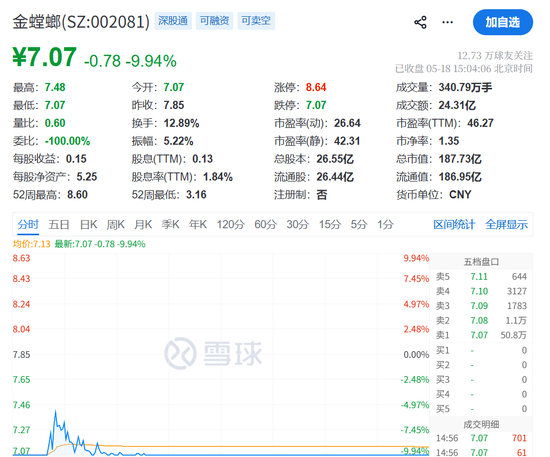Screen dimensions: 550x457
Task: Click the current price ¥7.07
Action: [x=45, y=57]
